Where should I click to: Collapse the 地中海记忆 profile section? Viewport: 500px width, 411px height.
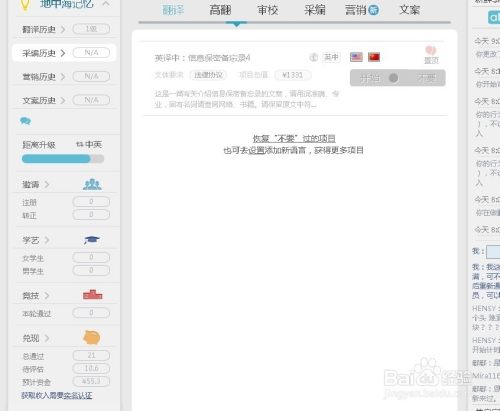coord(106,4)
